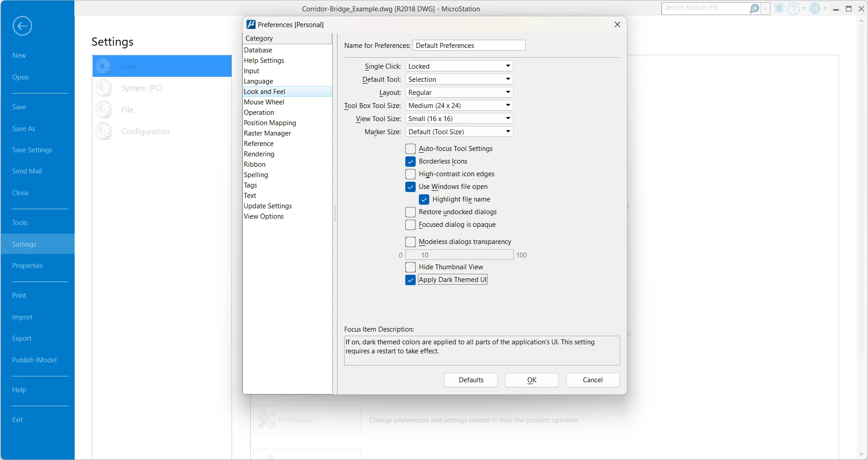Toggle Use Windows file open
The width and height of the screenshot is (868, 460).
click(x=410, y=187)
